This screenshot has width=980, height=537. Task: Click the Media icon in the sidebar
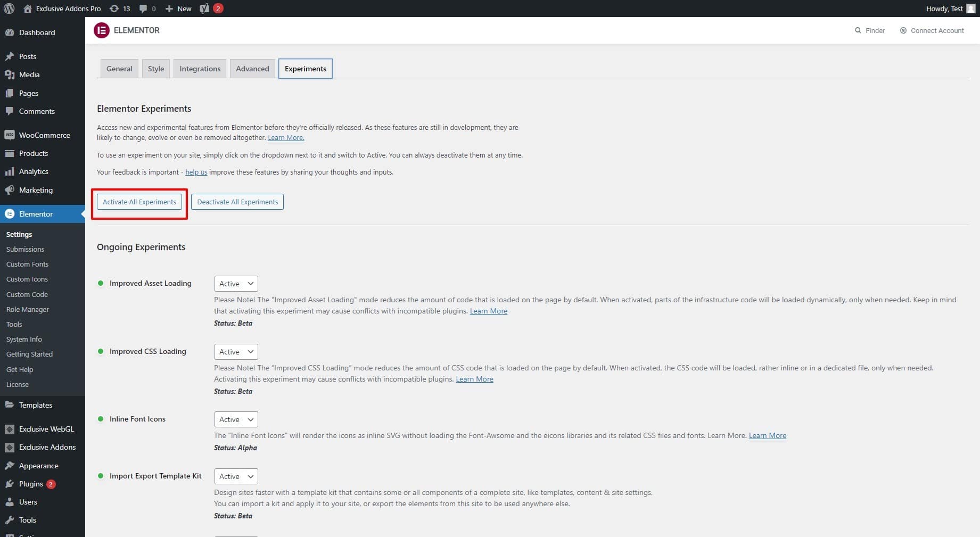point(10,75)
